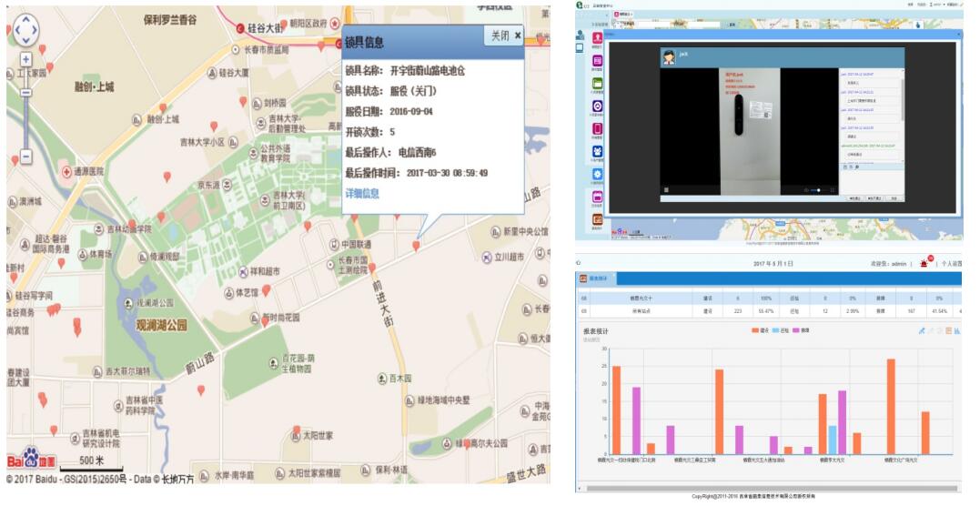Click the blue bar chart type icon
The width and height of the screenshot is (980, 506).
[957, 331]
